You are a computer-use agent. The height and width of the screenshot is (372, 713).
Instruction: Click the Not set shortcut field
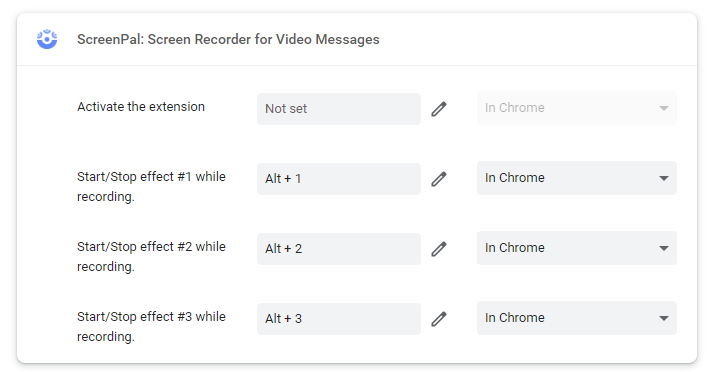point(339,109)
